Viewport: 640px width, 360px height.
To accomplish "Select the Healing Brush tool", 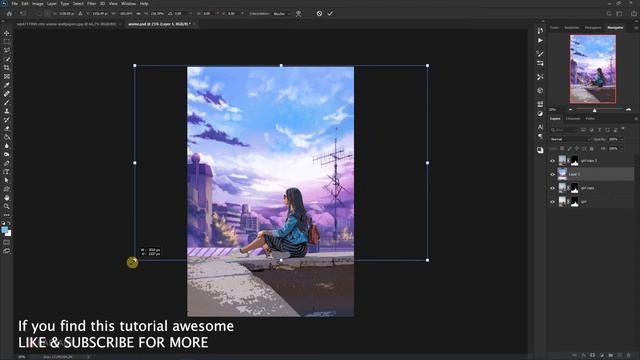I will (7, 94).
